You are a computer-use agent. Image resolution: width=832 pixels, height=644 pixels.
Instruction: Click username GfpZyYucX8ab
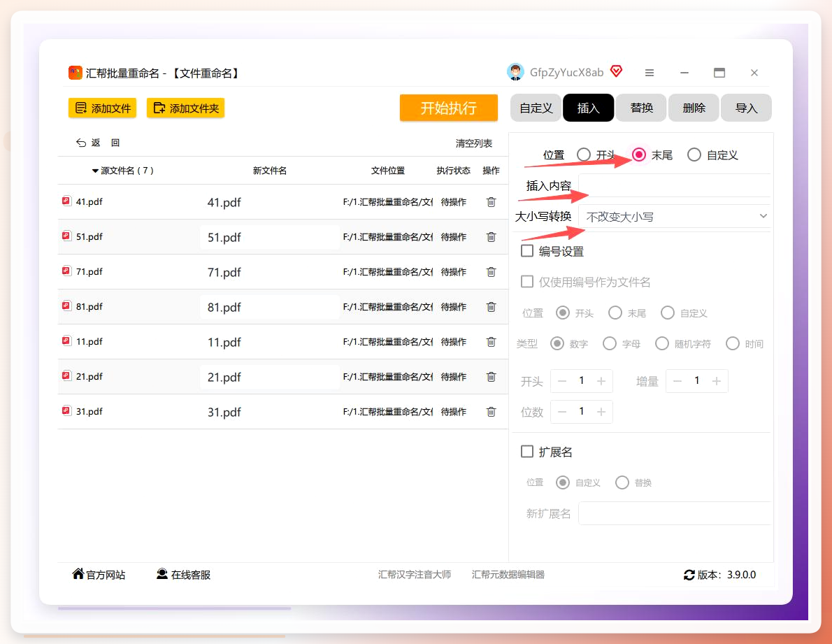pyautogui.click(x=567, y=73)
